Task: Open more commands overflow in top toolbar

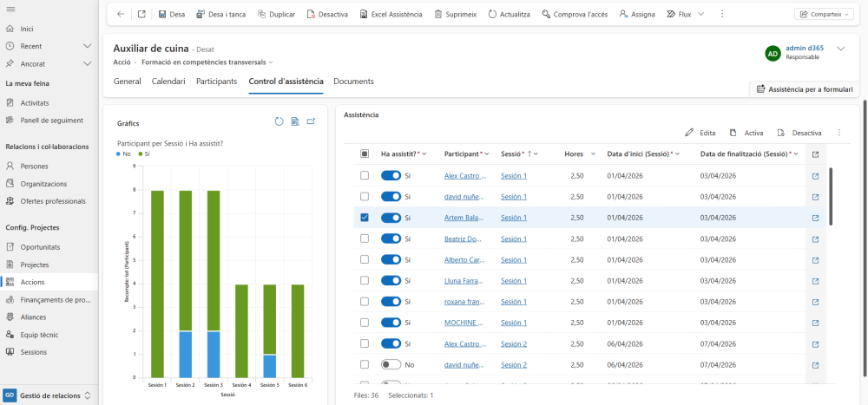Action: coord(722,15)
